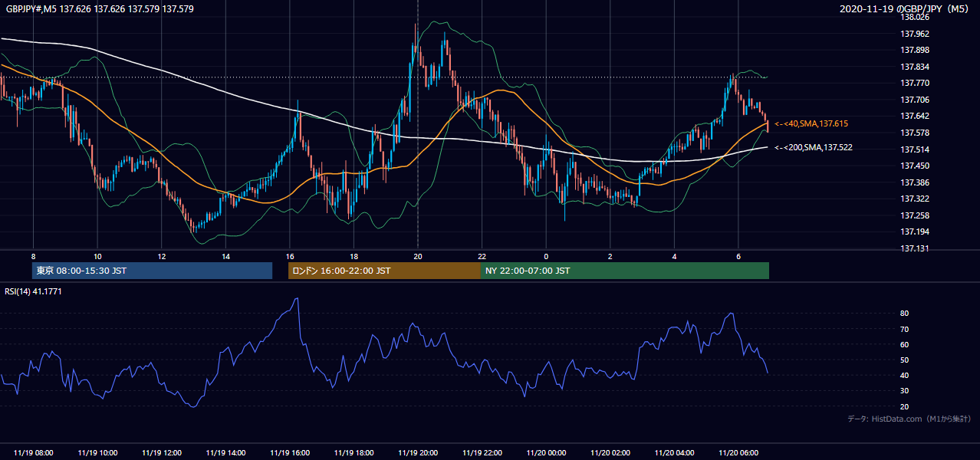Click the 11/19 20:00 time axis label

pos(418,453)
